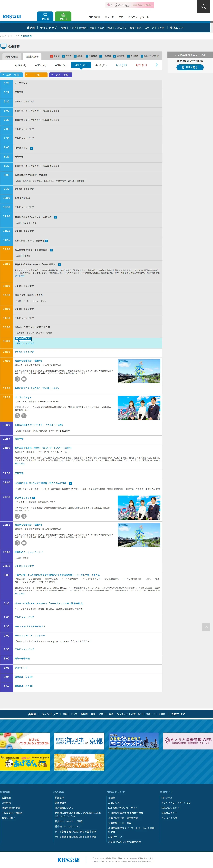Open the 18:00 KBS京都エキサイトナイター program link

[x=39, y=425]
